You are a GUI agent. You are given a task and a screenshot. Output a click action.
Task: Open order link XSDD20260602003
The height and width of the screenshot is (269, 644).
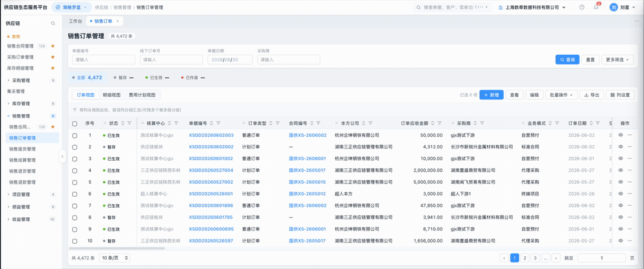(x=211, y=135)
